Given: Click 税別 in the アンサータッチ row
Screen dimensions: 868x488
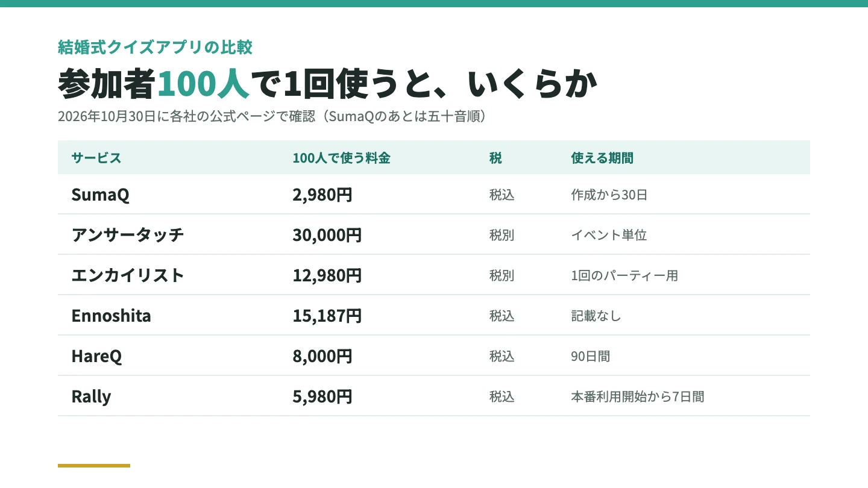Looking at the screenshot, I should [x=502, y=236].
